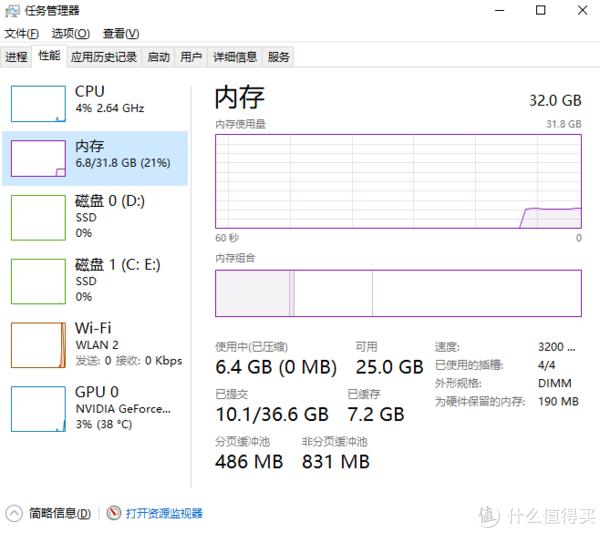This screenshot has width=600, height=533.
Task: Switch to the 进程 tab
Action: (16, 57)
